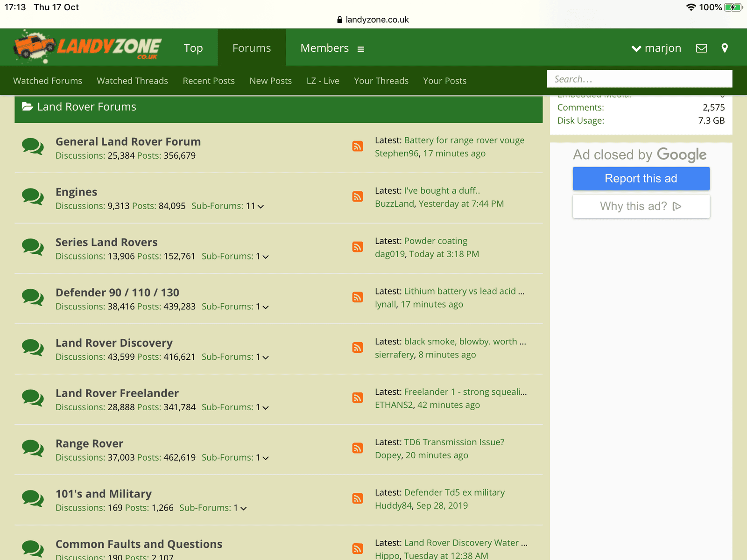
Task: Open LZ - Live
Action: [x=323, y=81]
